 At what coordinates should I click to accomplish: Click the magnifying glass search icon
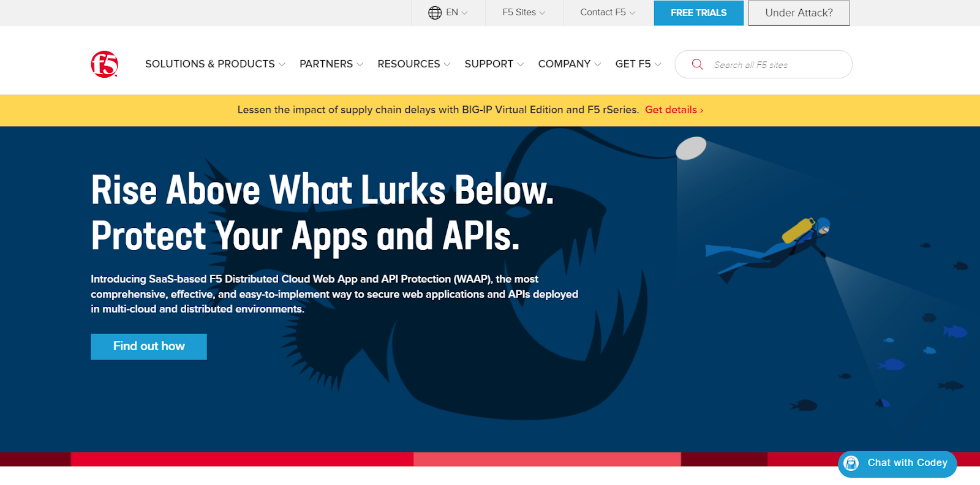697,64
